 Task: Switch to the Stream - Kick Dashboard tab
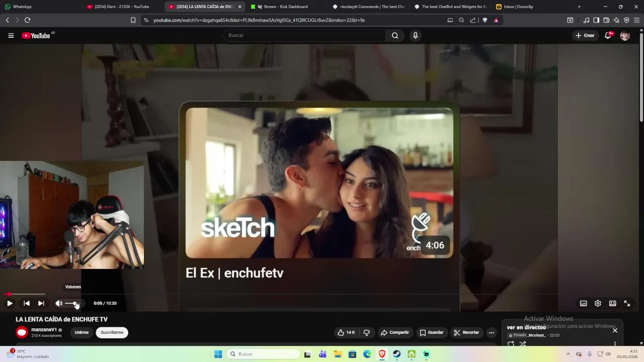[x=285, y=7]
